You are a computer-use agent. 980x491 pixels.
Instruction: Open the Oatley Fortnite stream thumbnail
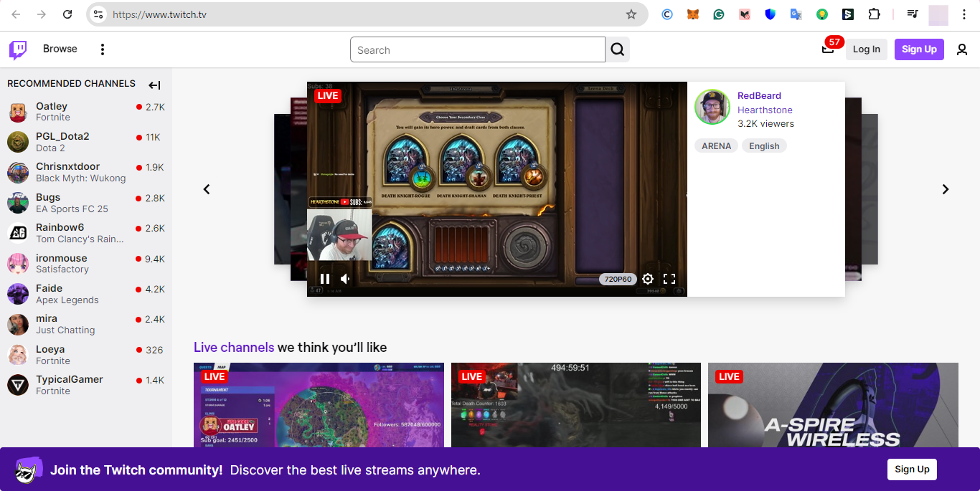pos(319,405)
